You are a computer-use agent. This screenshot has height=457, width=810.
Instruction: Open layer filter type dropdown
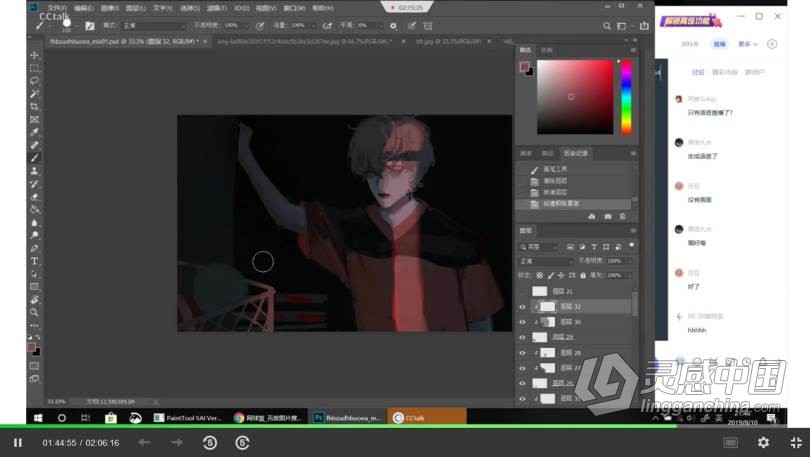pos(539,247)
